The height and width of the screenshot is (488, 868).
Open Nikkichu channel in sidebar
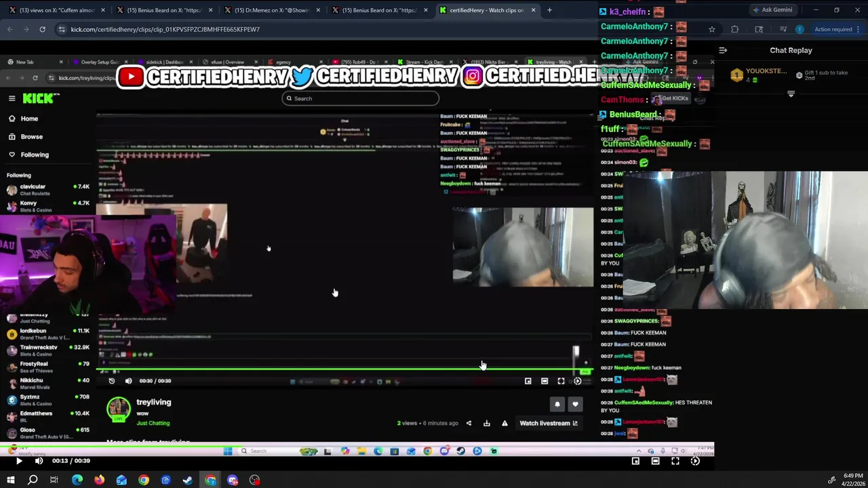47,384
